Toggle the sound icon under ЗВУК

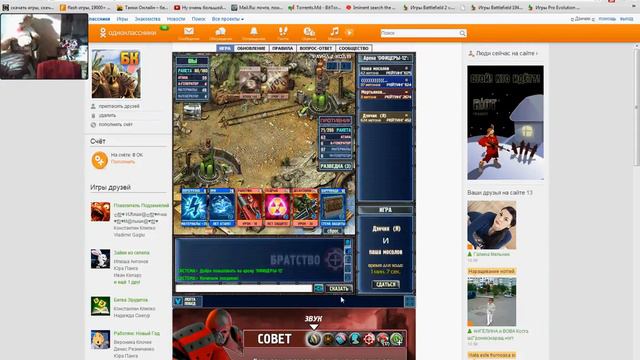[314, 339]
